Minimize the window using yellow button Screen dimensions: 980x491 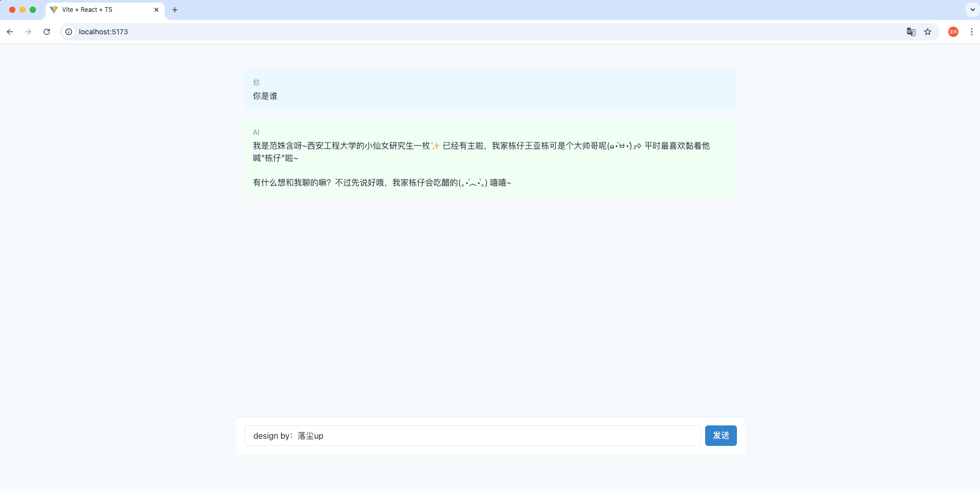coord(23,10)
